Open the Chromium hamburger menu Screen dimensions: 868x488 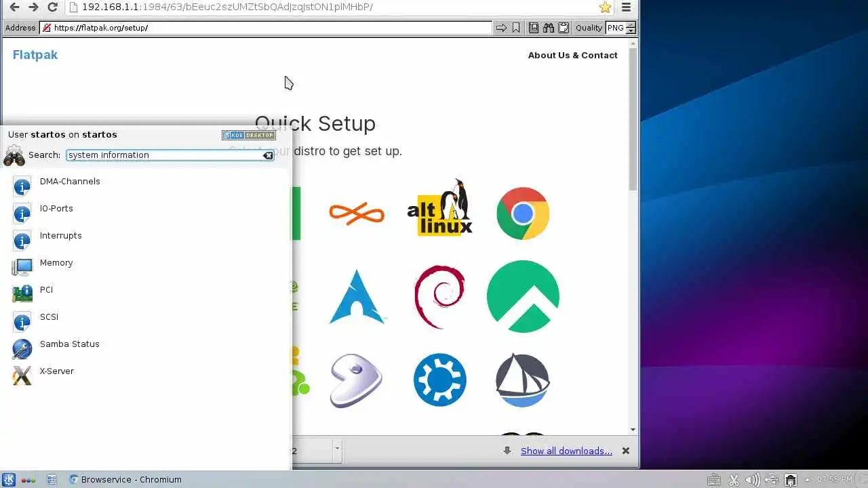point(626,7)
